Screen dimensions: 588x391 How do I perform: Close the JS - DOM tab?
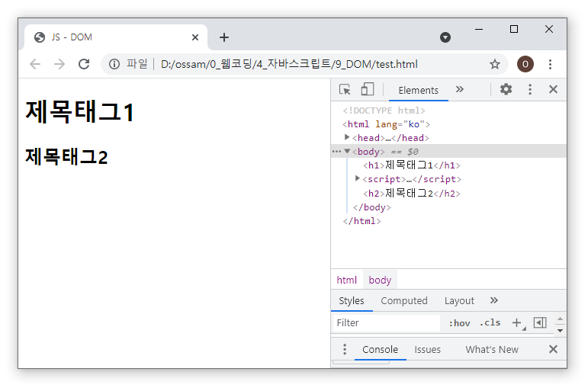tap(195, 37)
